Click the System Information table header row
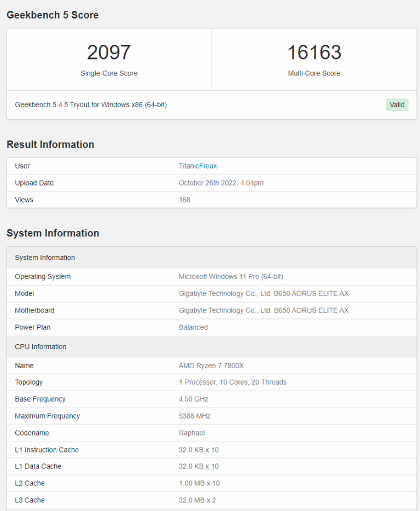The width and height of the screenshot is (420, 511). point(212,258)
